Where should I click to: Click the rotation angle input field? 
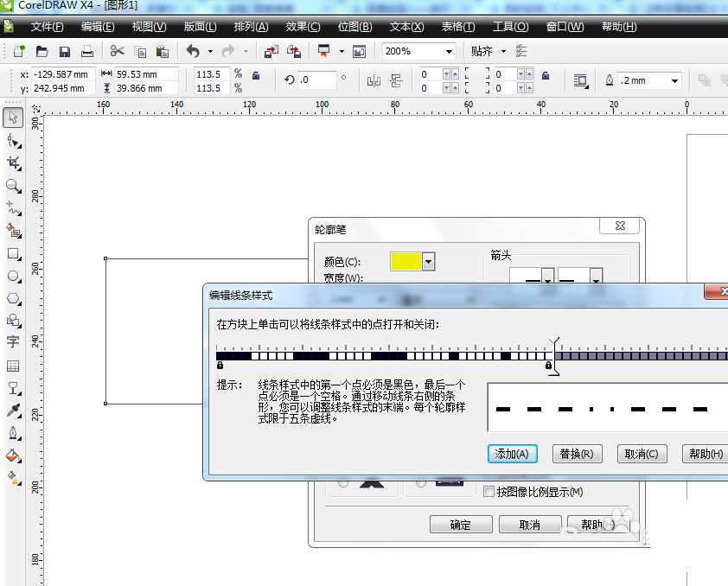(x=316, y=80)
